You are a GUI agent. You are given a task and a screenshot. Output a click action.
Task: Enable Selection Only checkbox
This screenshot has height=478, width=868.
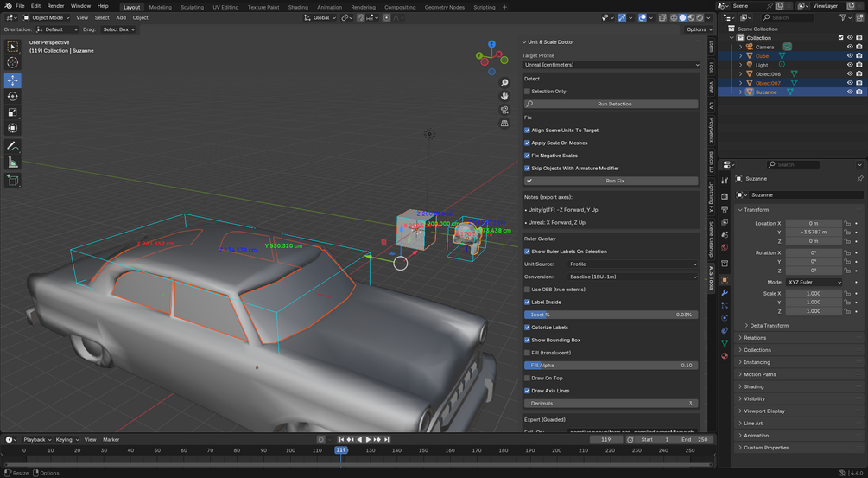(x=527, y=92)
